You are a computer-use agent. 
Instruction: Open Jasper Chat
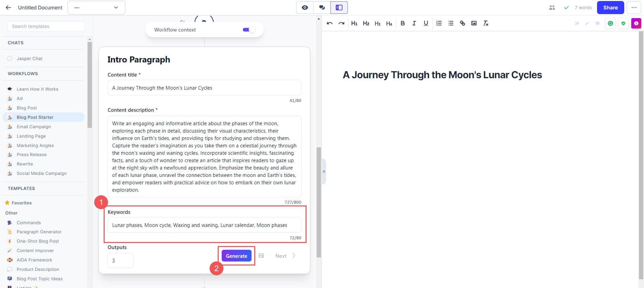pos(30,58)
